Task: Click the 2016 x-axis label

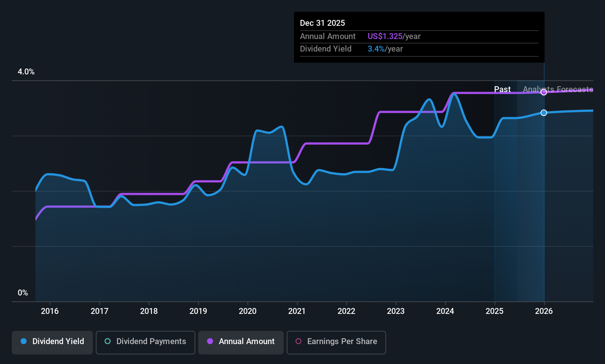Action: point(50,311)
